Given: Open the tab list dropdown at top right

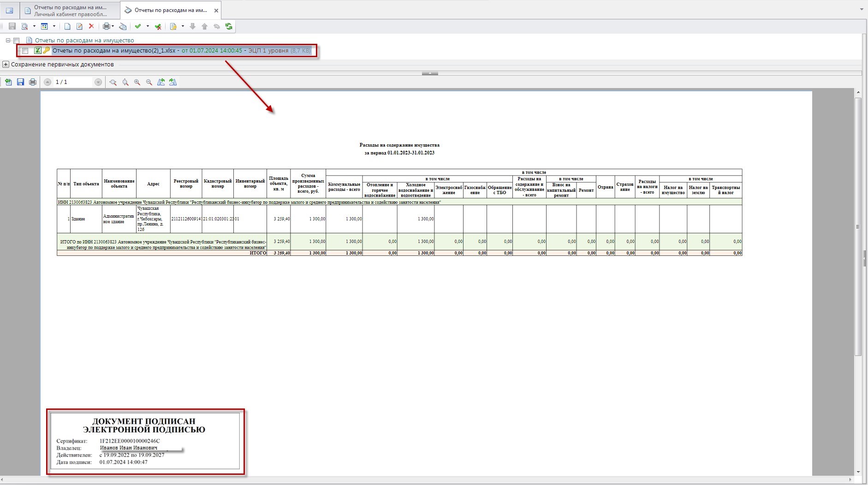Looking at the screenshot, I should (862, 9).
